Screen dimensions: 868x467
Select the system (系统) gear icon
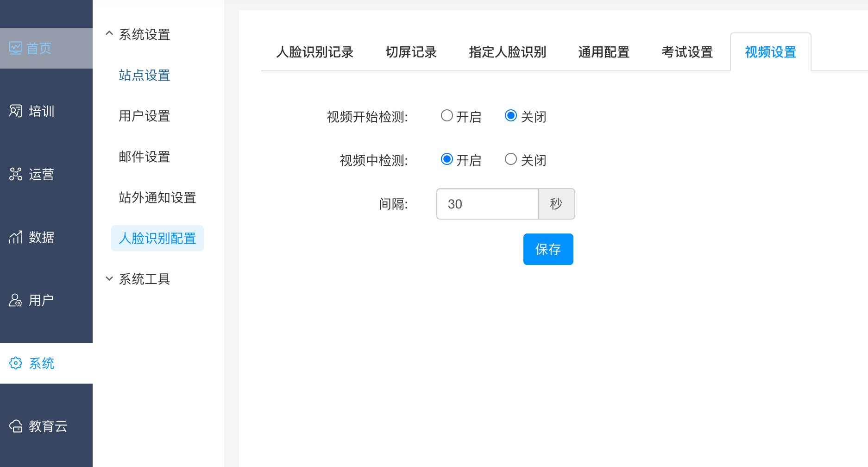(16, 363)
